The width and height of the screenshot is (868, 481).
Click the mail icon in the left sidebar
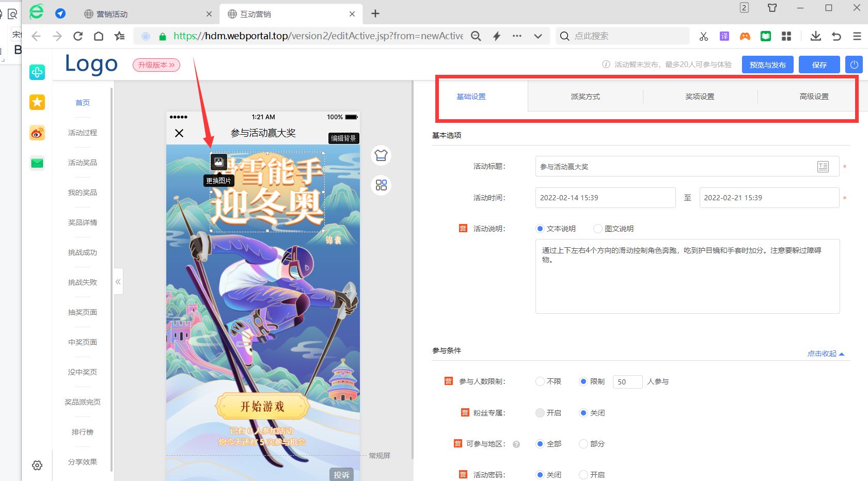pyautogui.click(x=37, y=163)
